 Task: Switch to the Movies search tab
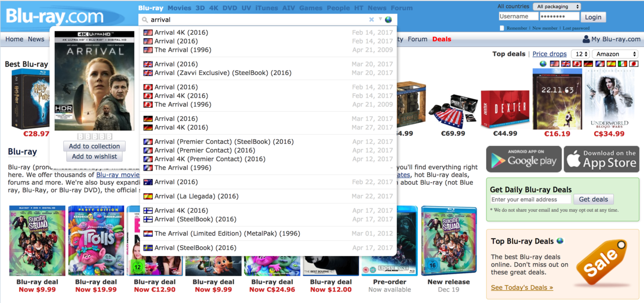click(x=179, y=8)
